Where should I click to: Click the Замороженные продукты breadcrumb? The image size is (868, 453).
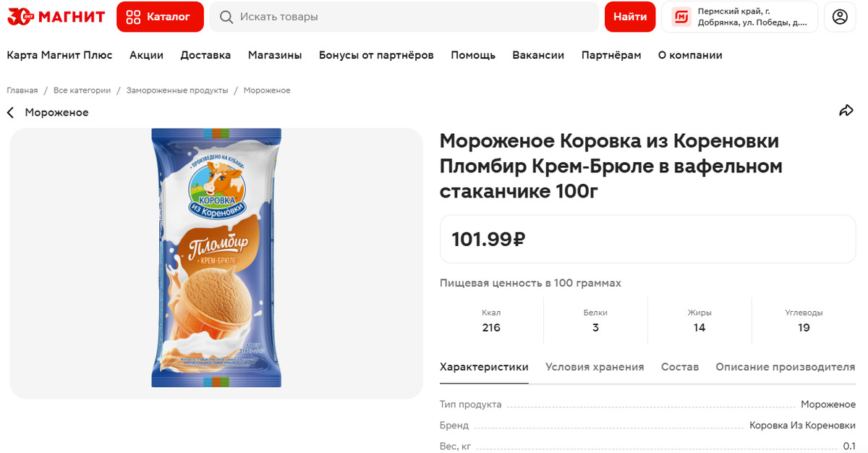(x=177, y=90)
